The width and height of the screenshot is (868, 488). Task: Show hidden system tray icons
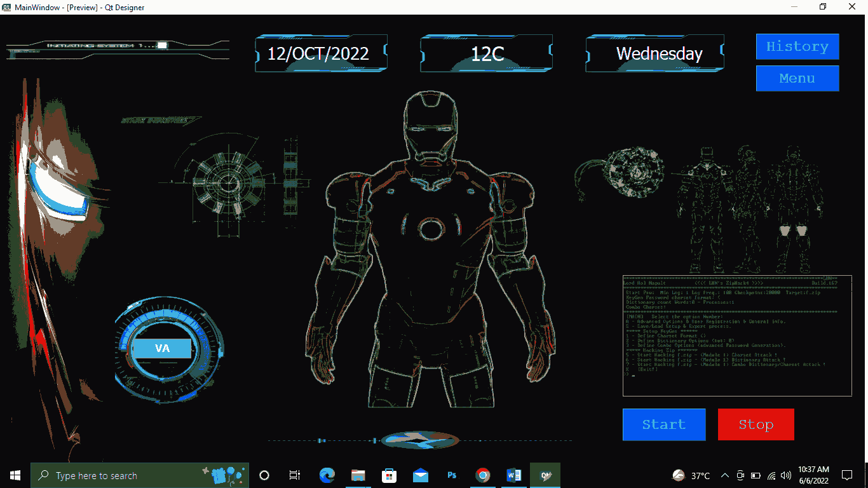(x=724, y=475)
